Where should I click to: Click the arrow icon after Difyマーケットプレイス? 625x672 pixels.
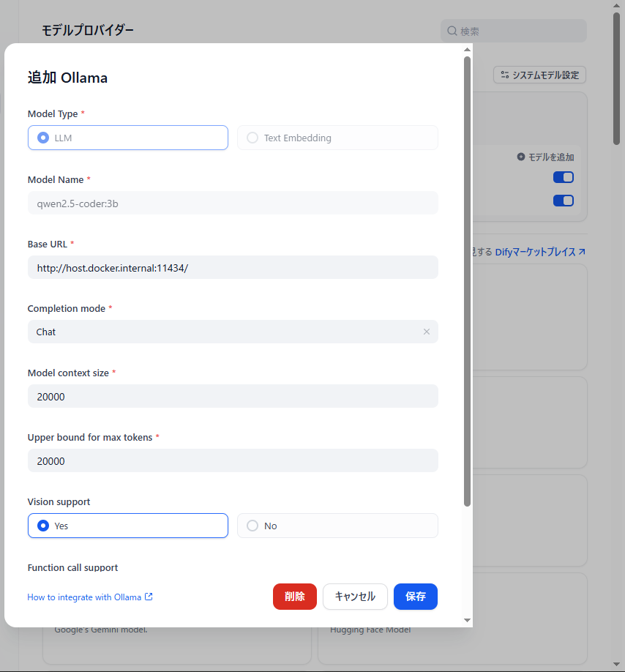click(582, 252)
